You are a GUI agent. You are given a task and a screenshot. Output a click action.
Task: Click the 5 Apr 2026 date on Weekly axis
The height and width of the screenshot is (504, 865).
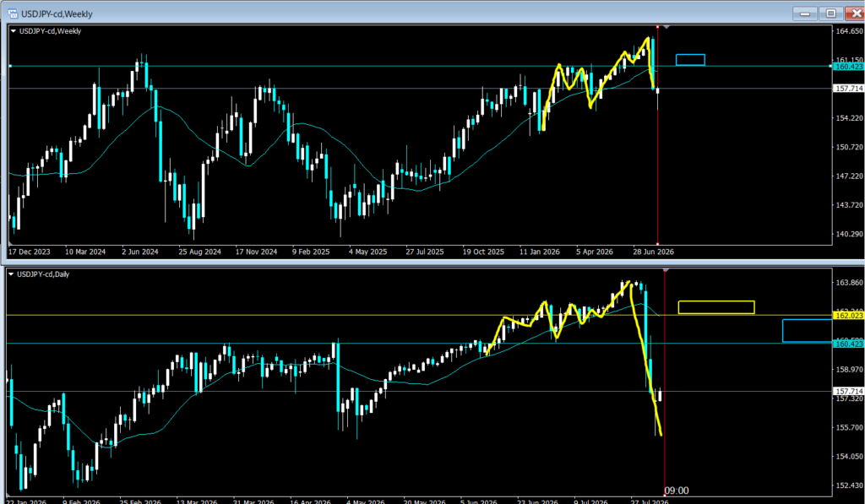pos(595,252)
